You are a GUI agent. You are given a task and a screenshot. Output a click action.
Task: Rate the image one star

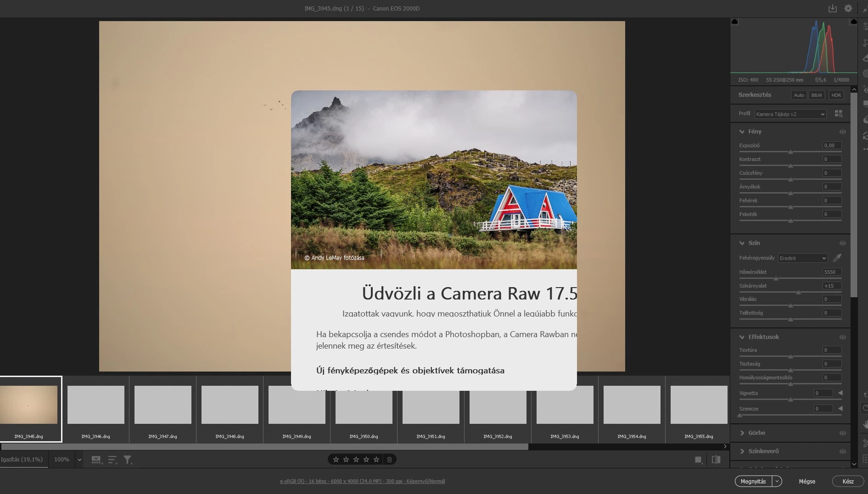(336, 460)
